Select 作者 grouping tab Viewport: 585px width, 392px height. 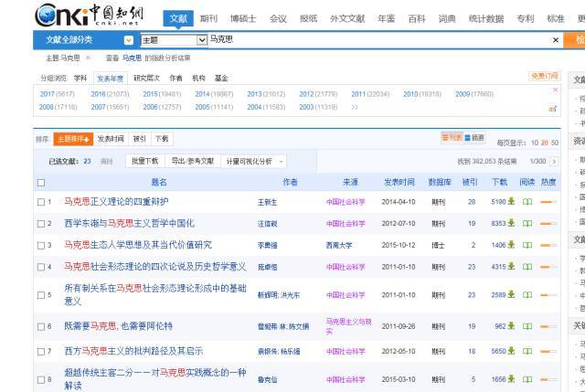point(175,78)
